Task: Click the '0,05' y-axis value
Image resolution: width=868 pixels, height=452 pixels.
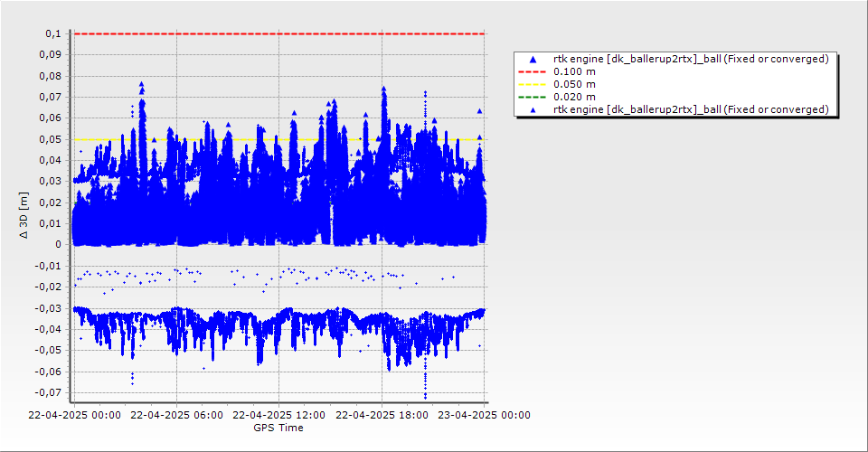Action: (51, 139)
